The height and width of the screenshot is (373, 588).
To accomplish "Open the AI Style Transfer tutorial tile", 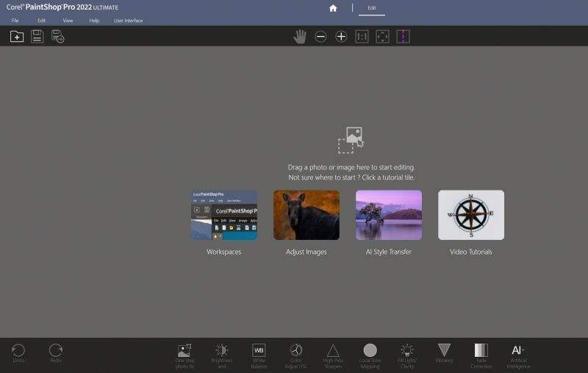I will pyautogui.click(x=389, y=215).
